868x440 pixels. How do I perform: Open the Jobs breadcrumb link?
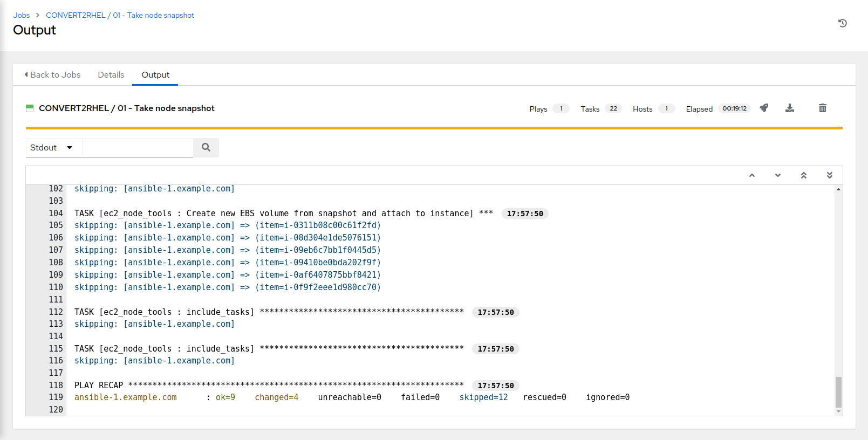tap(22, 15)
